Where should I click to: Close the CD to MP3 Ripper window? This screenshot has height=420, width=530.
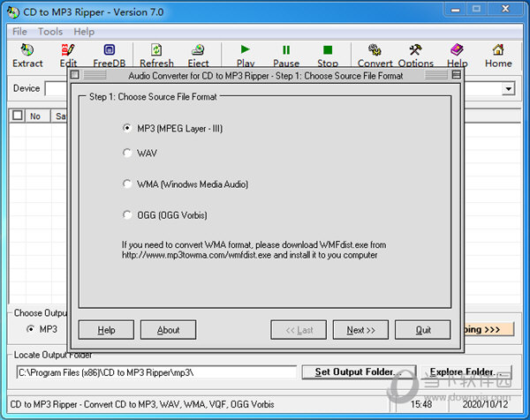pos(505,10)
